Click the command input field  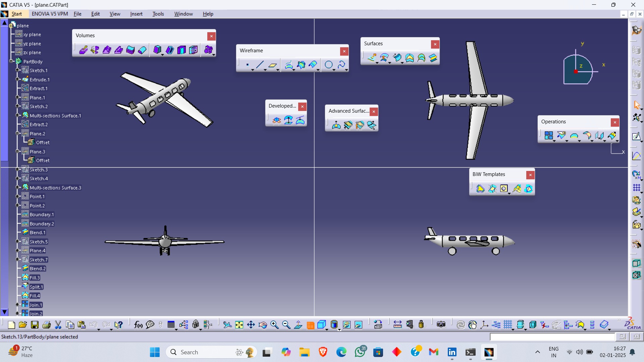[552, 337]
